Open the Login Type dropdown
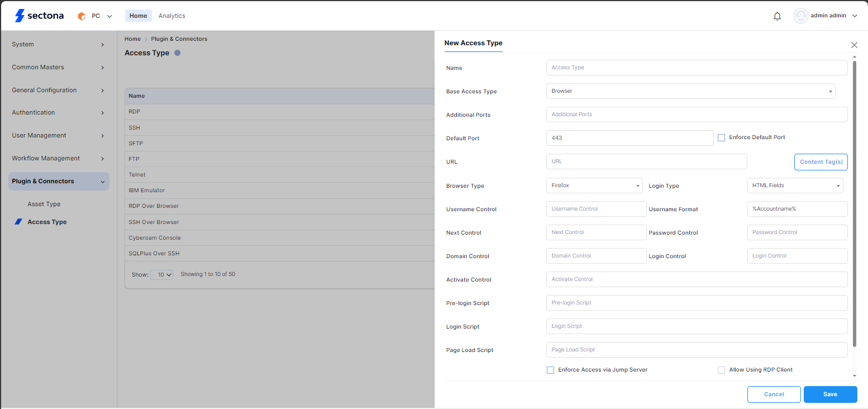 point(795,186)
